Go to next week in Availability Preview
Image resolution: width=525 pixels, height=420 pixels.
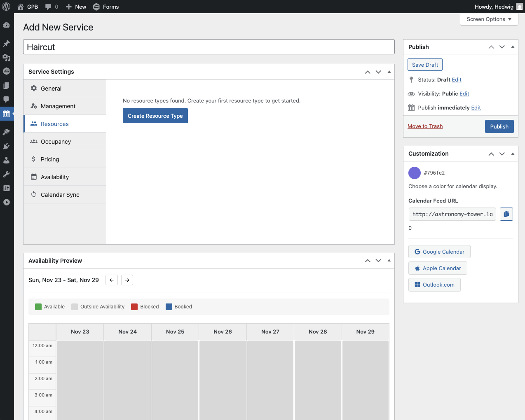click(127, 280)
